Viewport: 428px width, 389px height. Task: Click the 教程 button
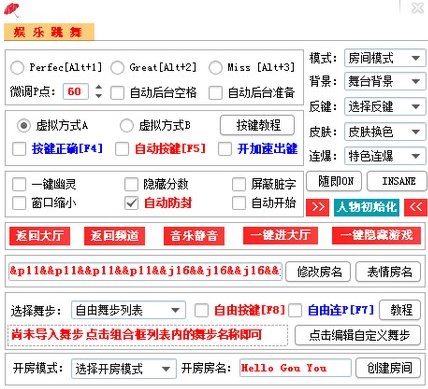[400, 310]
